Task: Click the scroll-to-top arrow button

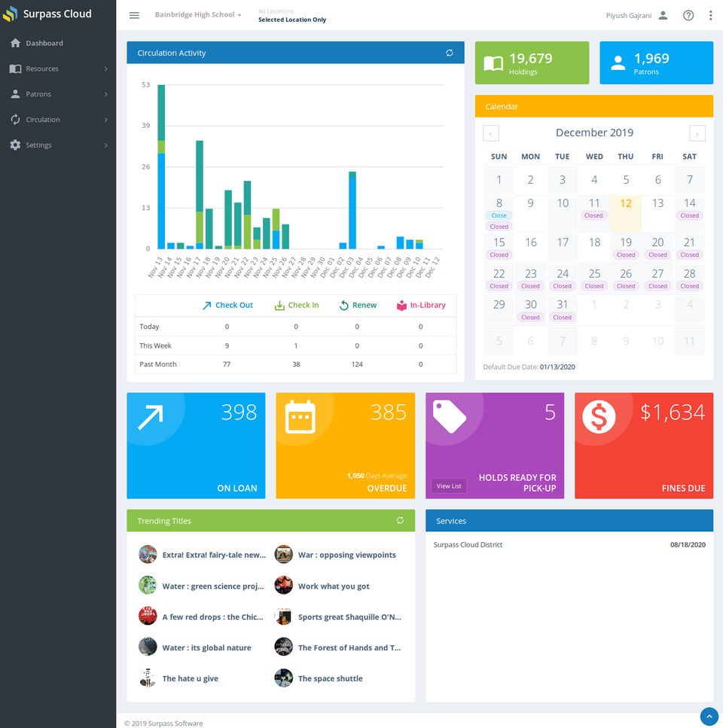Action: tap(709, 717)
